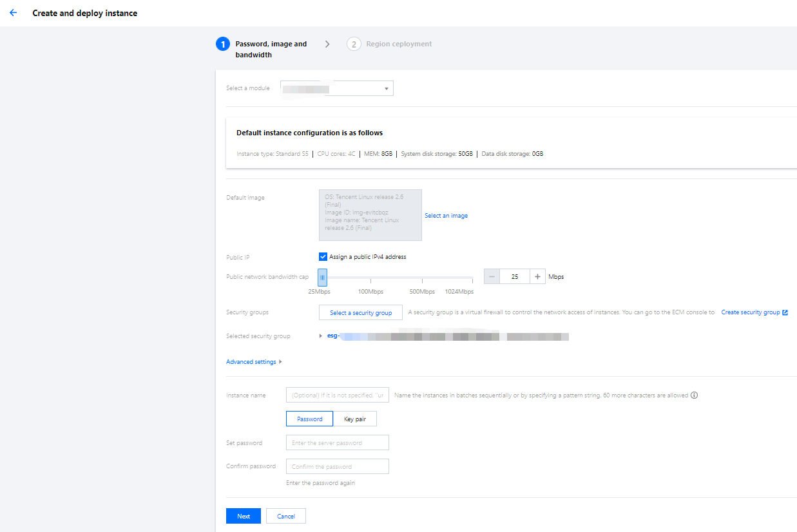Expand the selected security group entry
The image size is (797, 532).
pyautogui.click(x=321, y=336)
